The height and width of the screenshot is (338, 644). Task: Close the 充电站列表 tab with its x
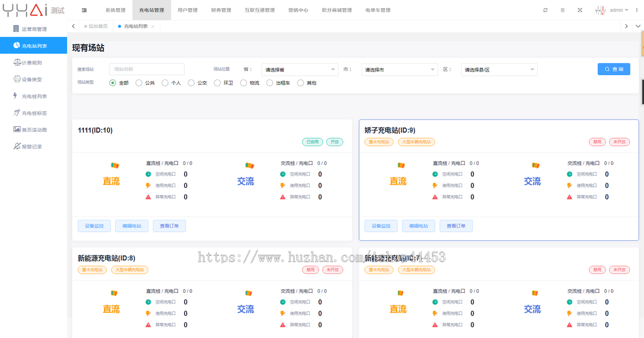click(x=152, y=26)
